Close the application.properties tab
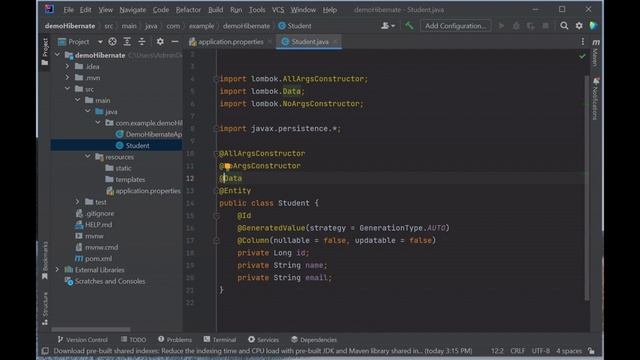The image size is (640, 360). pos(270,42)
